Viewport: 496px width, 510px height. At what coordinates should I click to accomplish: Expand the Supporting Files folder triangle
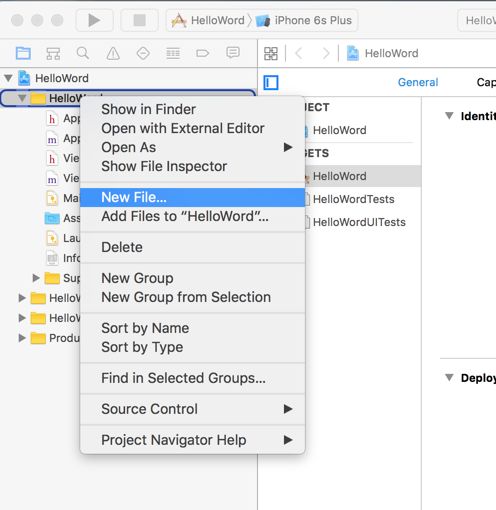coord(36,278)
